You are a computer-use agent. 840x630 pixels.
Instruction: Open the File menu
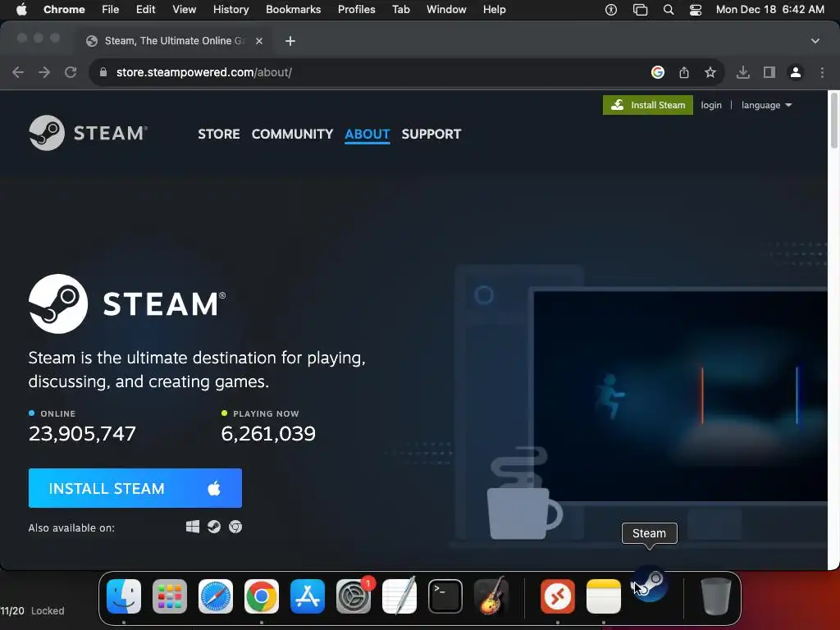tap(111, 10)
